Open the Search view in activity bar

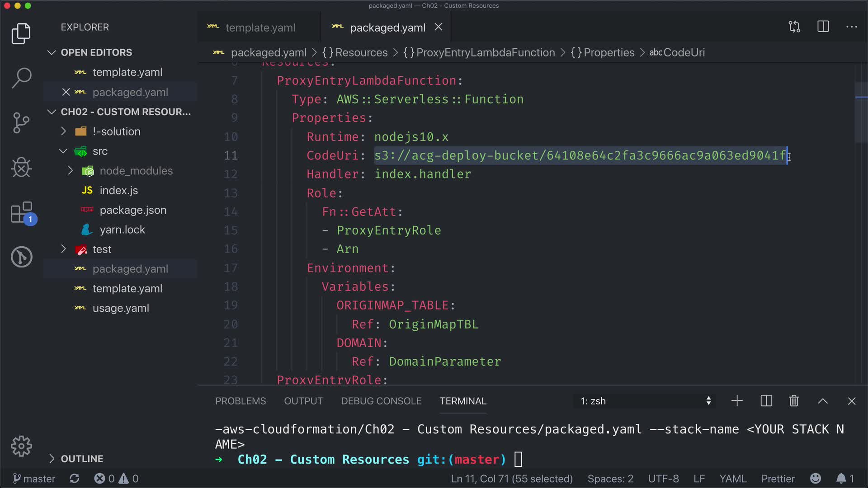pyautogui.click(x=21, y=78)
